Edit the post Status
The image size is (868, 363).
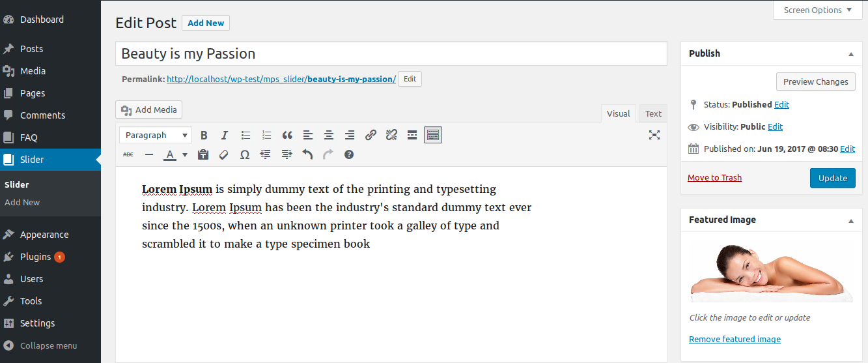tap(781, 104)
